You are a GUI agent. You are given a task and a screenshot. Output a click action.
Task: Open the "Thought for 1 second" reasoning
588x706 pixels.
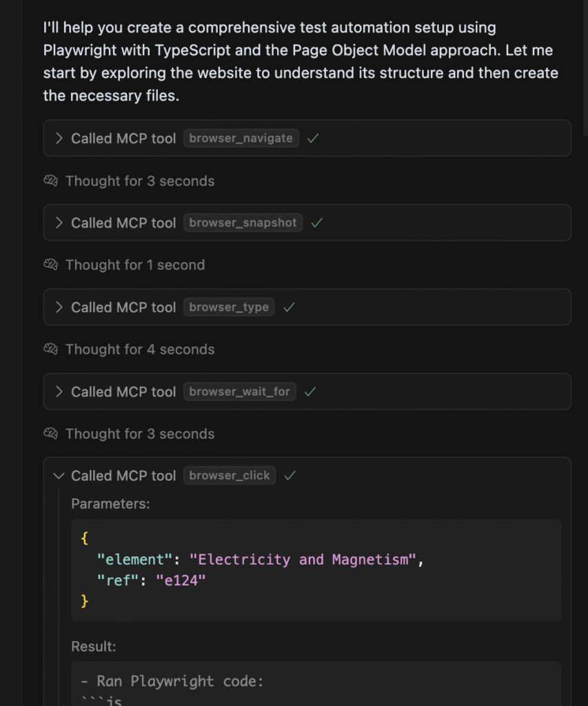tap(135, 265)
